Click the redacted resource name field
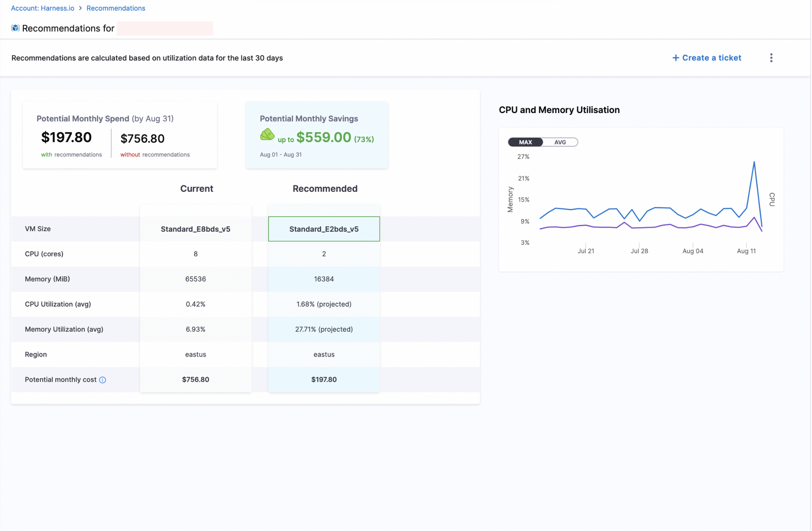 165,28
